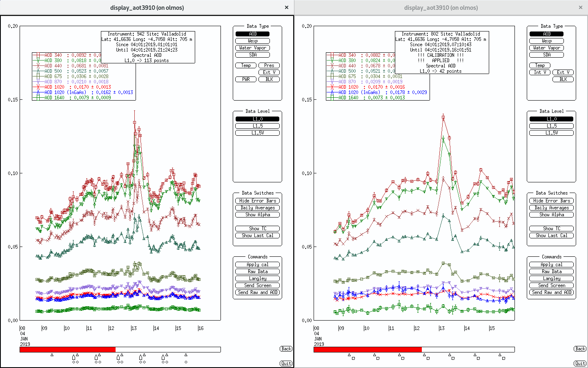This screenshot has width=588, height=368.
Task: Select L1.5V data level in right window
Action: pyautogui.click(x=551, y=133)
